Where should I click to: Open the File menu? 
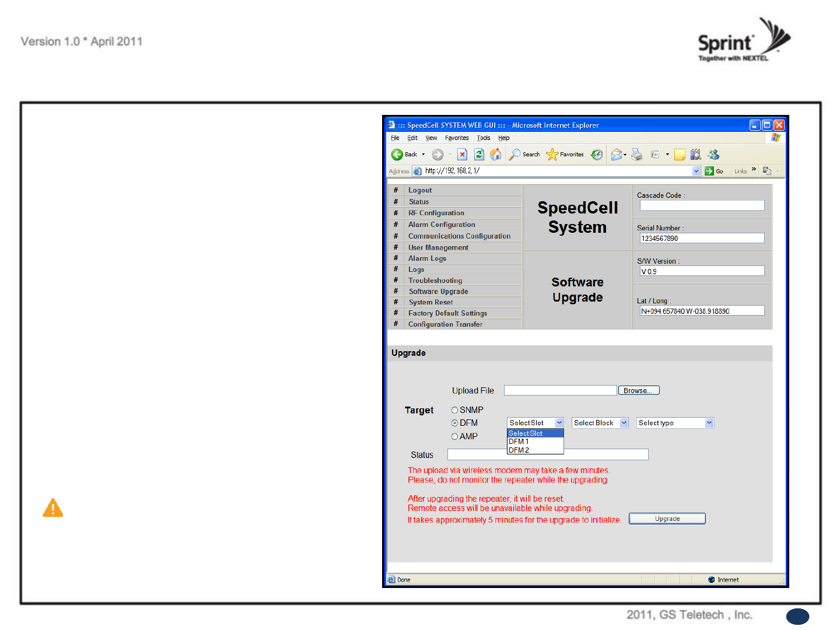tap(395, 138)
